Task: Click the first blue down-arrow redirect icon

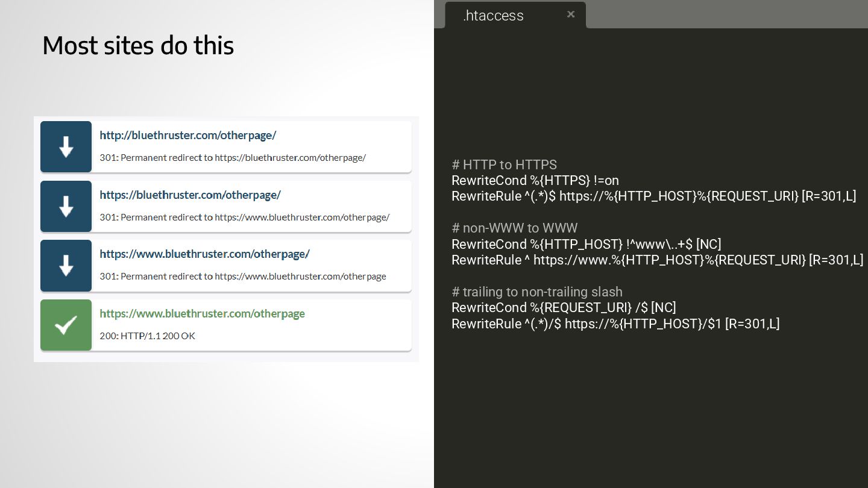Action: point(66,146)
